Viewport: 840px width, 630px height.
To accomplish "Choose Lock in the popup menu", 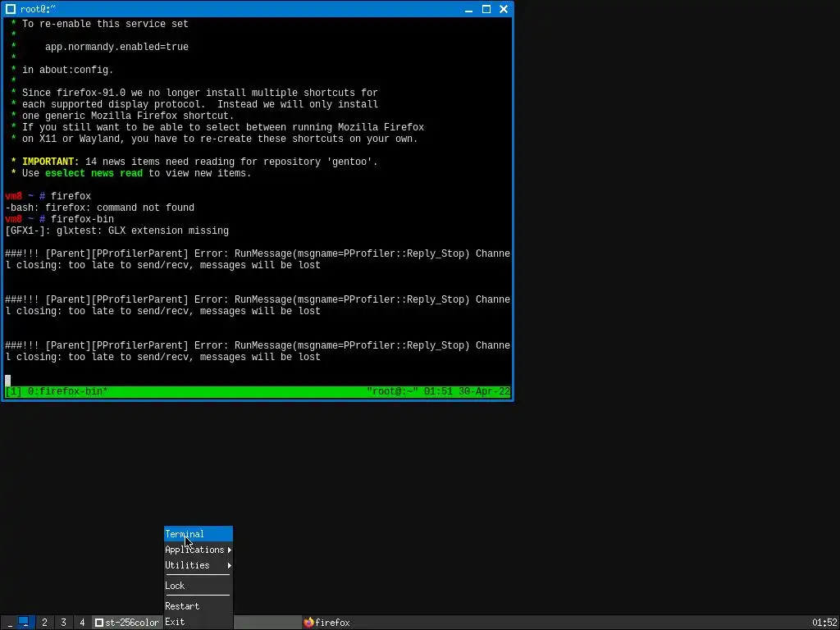I will [x=199, y=586].
